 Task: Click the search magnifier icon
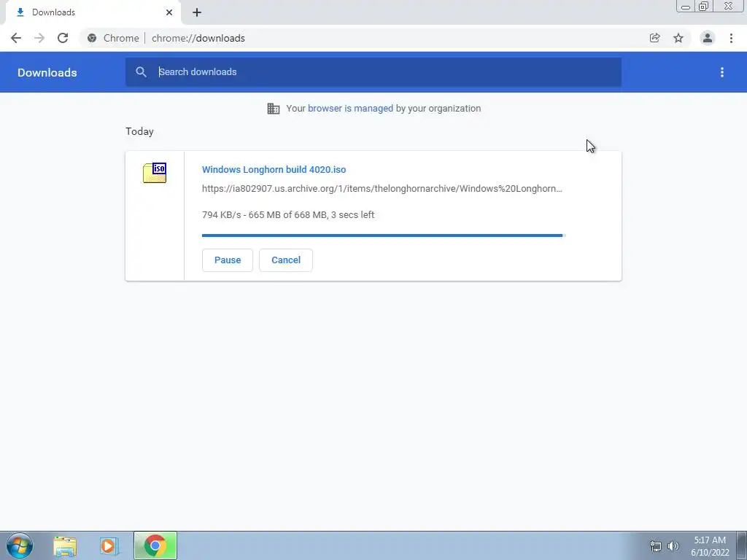141,72
